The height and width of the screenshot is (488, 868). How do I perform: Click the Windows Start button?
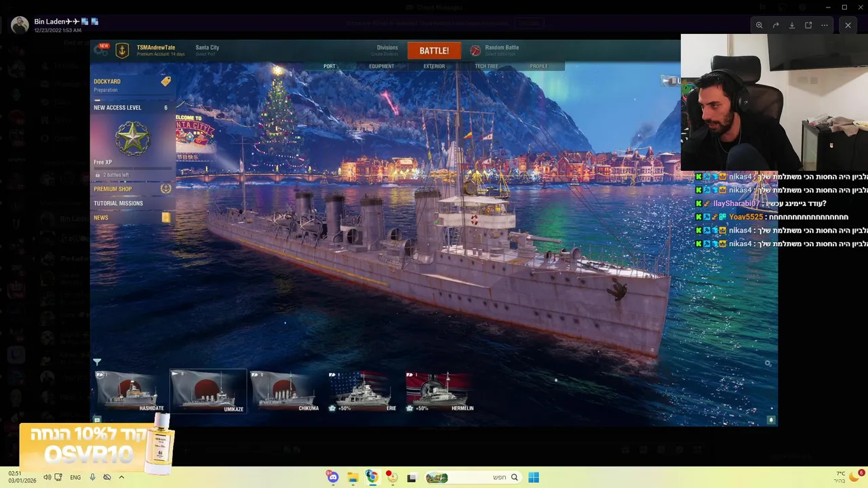pos(534,477)
